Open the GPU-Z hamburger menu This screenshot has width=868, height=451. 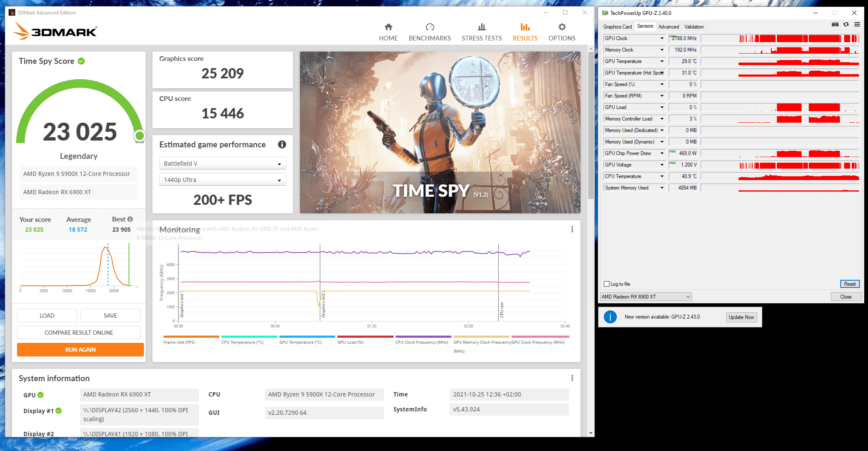pos(857,24)
